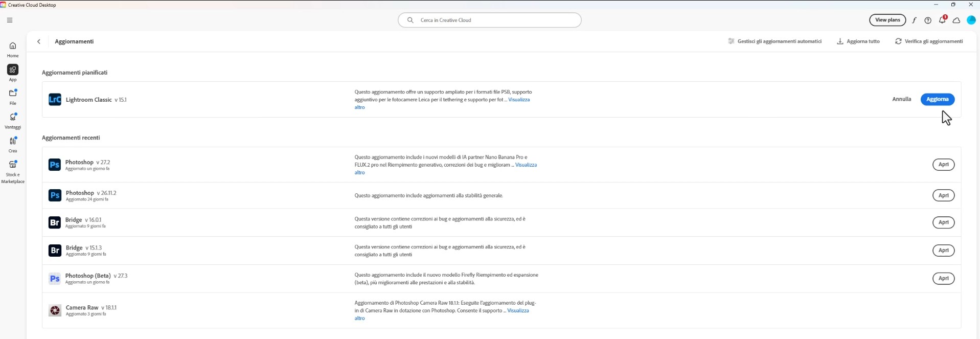Image resolution: width=980 pixels, height=339 pixels.
Task: Open the fonts icon in header
Action: point(914,20)
